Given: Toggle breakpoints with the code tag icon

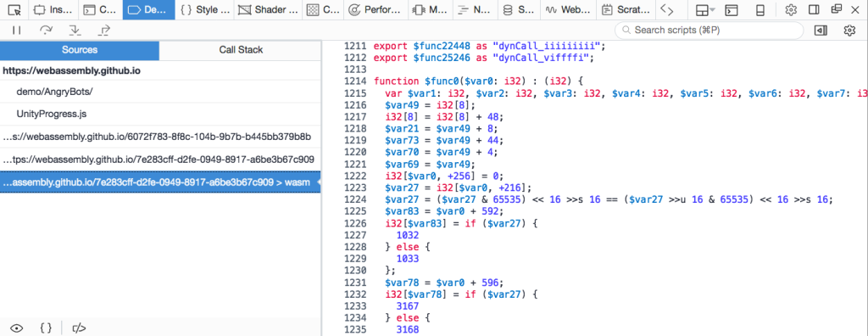Looking at the screenshot, I should tap(79, 328).
